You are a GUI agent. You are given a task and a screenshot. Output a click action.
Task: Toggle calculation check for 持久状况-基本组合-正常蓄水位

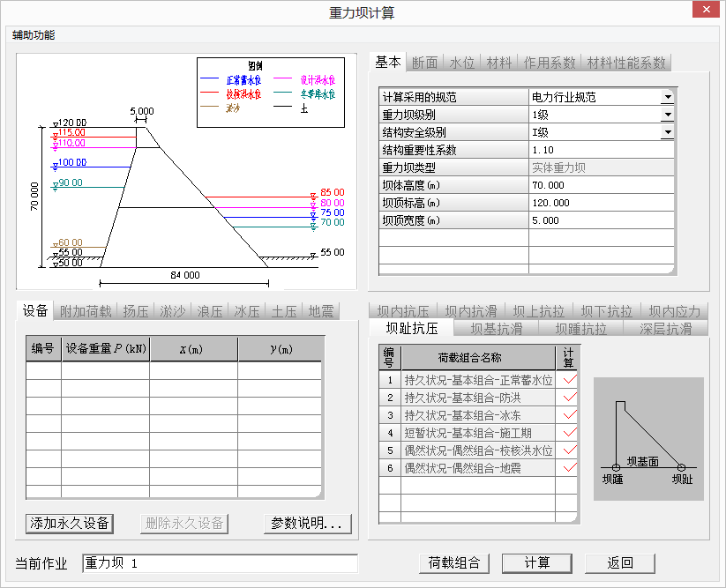coord(569,381)
